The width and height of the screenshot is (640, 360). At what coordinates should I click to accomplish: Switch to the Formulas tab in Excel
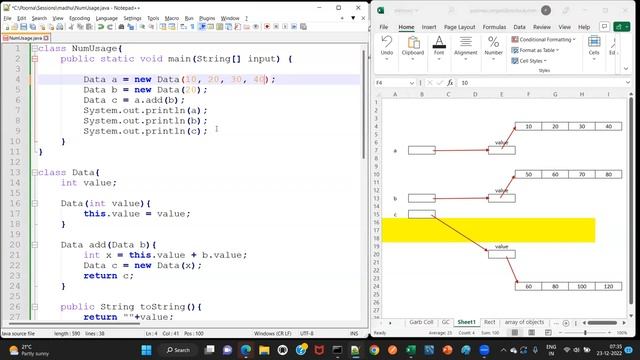[x=494, y=27]
